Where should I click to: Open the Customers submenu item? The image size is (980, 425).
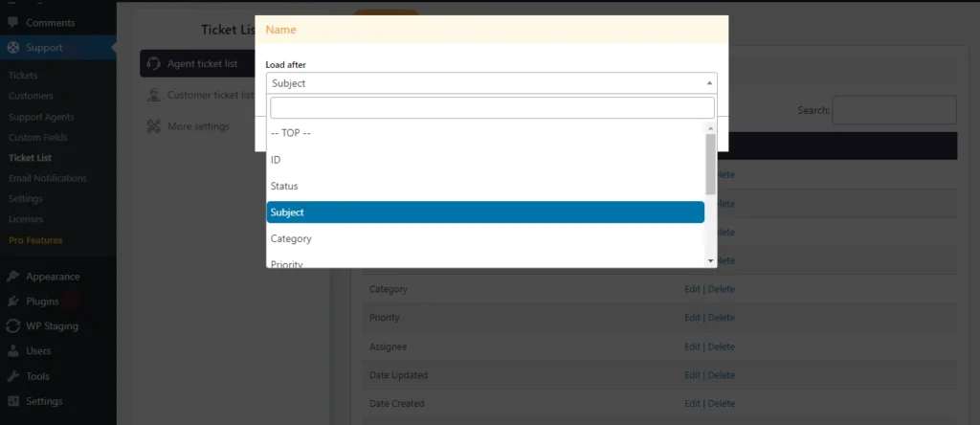click(31, 96)
